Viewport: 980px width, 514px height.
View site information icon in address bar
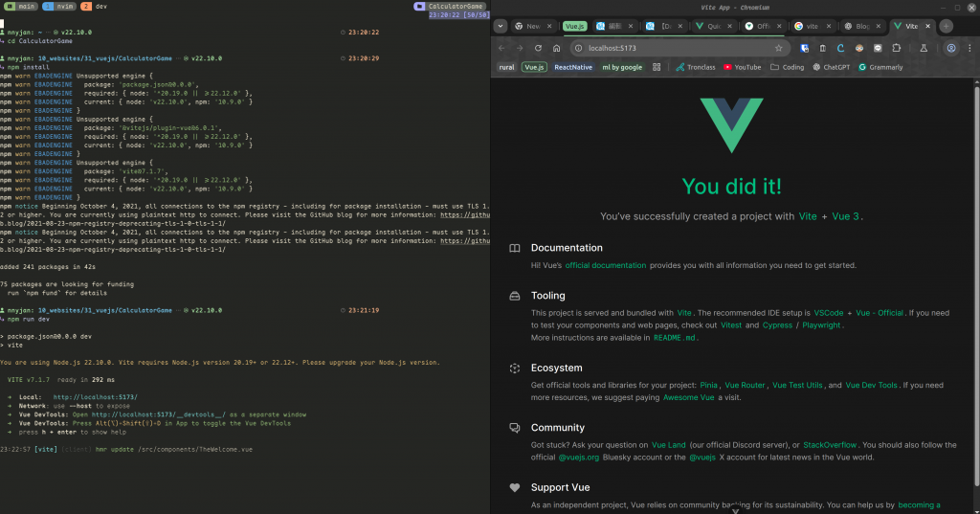click(579, 48)
